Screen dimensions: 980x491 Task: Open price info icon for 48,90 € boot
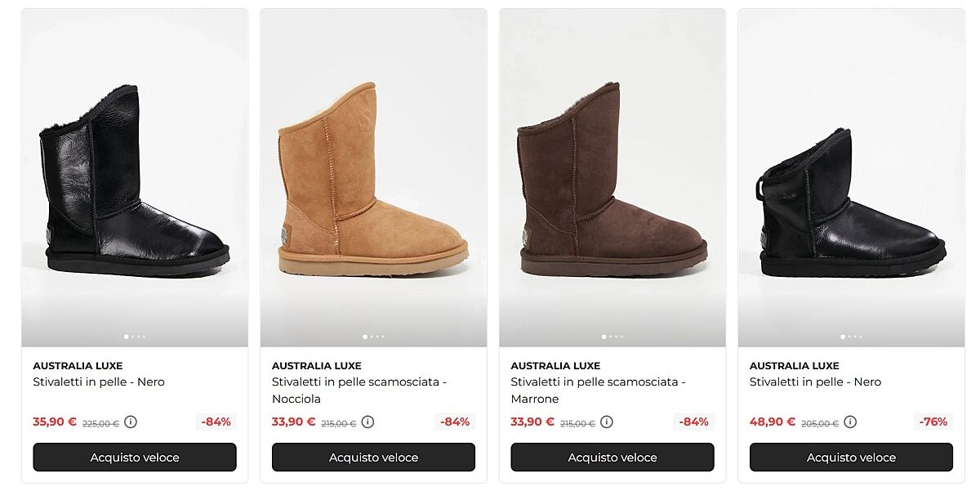[850, 422]
